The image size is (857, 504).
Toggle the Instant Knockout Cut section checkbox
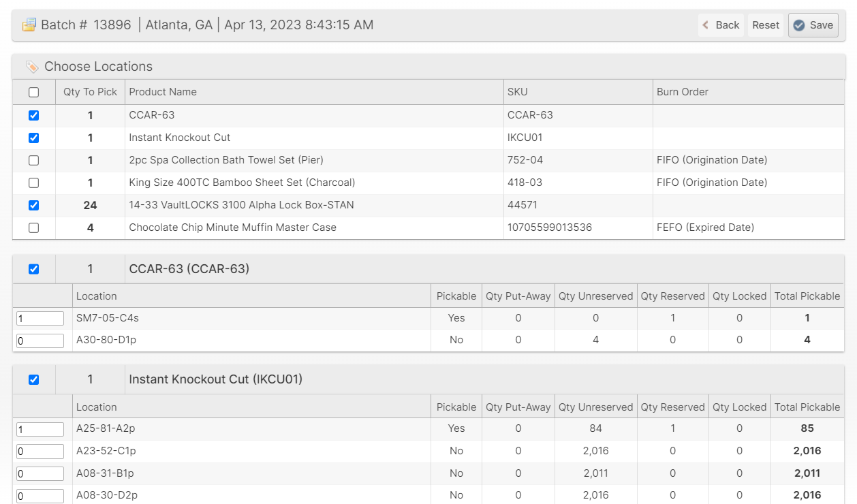click(x=33, y=380)
